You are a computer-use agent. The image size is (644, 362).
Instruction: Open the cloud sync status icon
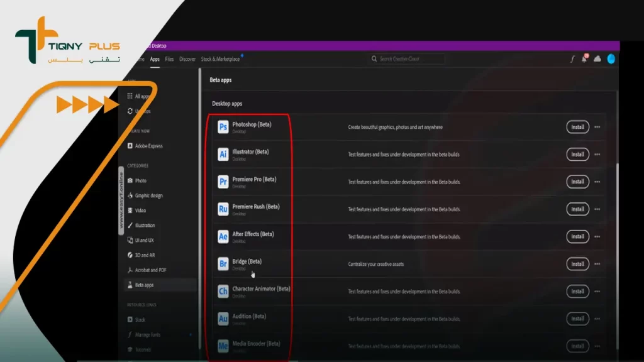tap(597, 59)
